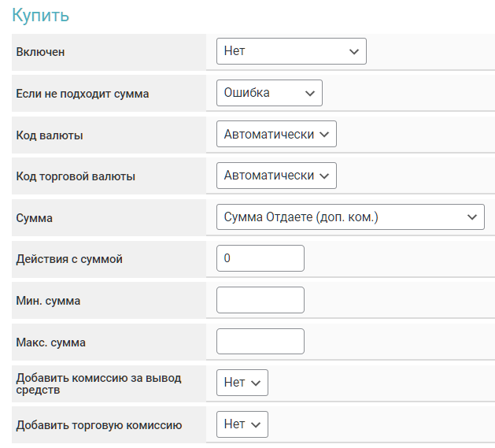Viewport: 495px width, 448px height.
Task: Click the 'Действия с суммой' input field
Action: 260,258
